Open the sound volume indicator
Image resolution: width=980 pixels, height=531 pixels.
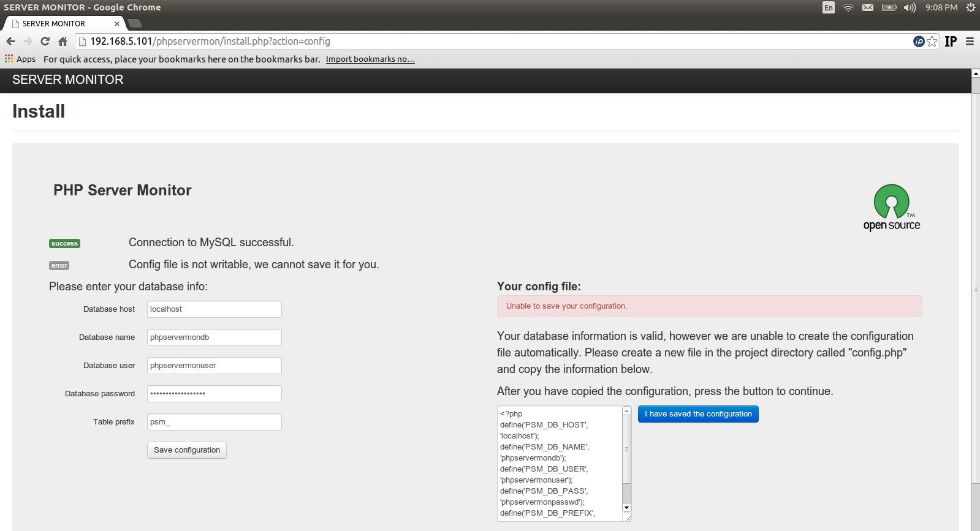(910, 7)
